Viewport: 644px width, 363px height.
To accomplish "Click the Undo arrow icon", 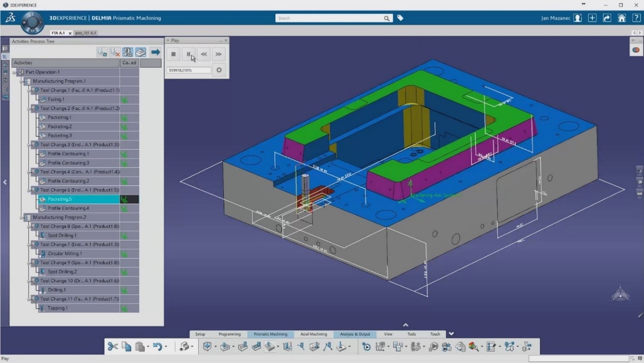I will point(157,346).
